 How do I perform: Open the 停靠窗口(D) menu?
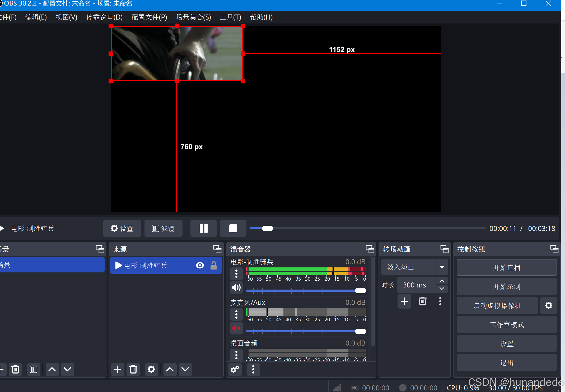tap(104, 17)
